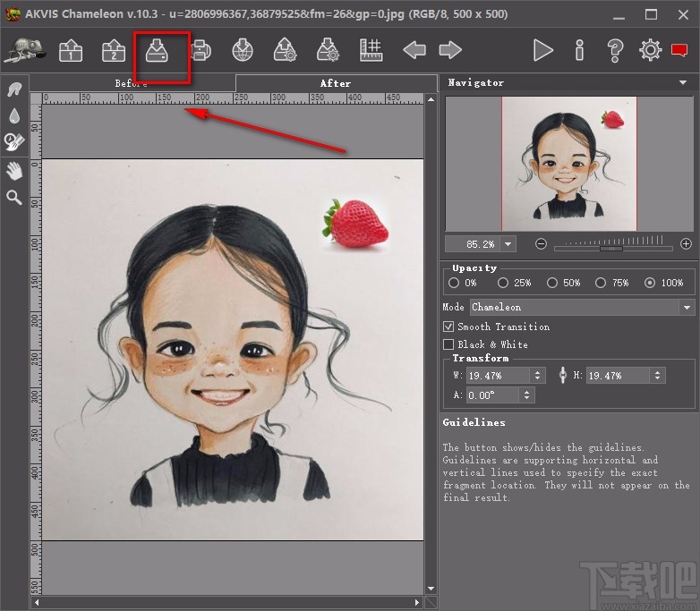Screen dimensions: 700x611
Task: Select the history brush tool
Action: (14, 142)
